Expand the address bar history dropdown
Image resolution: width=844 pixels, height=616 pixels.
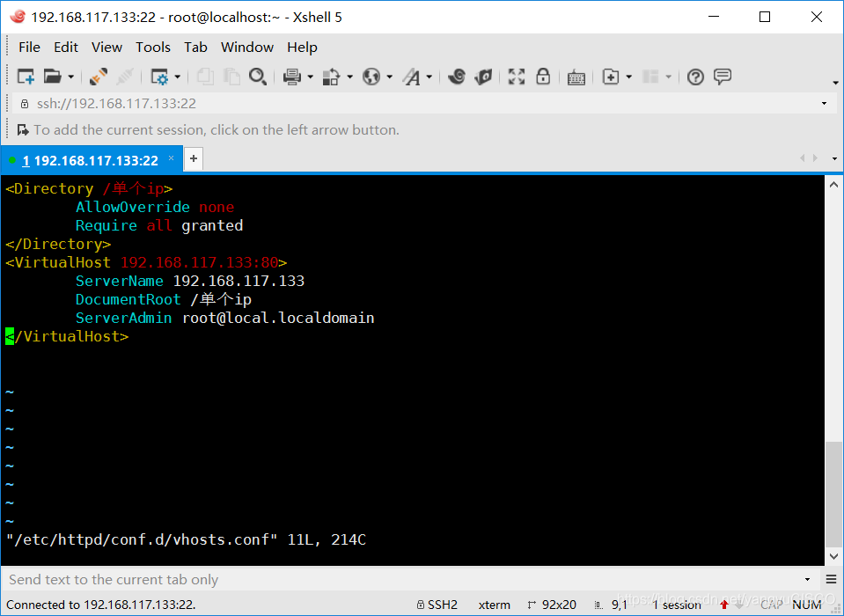coord(824,103)
